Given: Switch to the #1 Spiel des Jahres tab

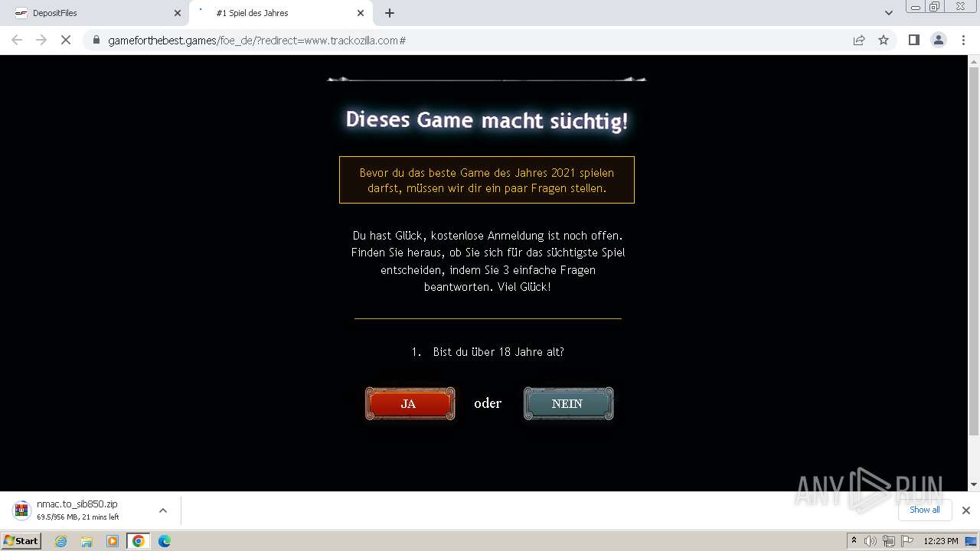Looking at the screenshot, I should 279,13.
